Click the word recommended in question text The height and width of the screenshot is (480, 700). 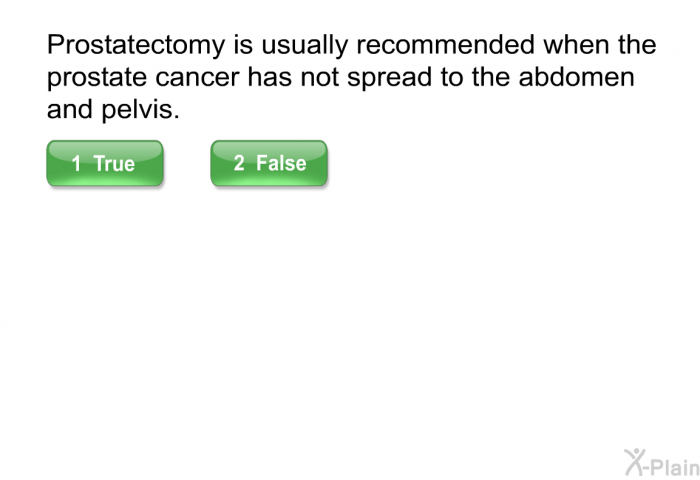[446, 44]
